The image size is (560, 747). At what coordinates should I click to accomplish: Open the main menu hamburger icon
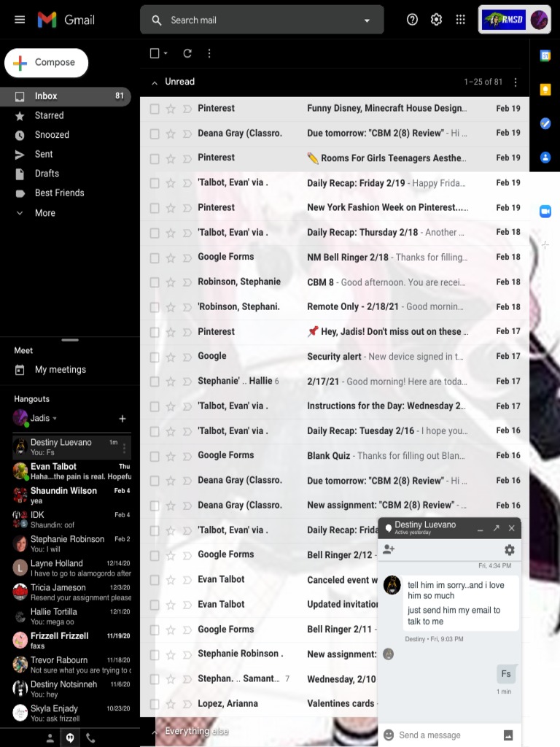coord(20,20)
